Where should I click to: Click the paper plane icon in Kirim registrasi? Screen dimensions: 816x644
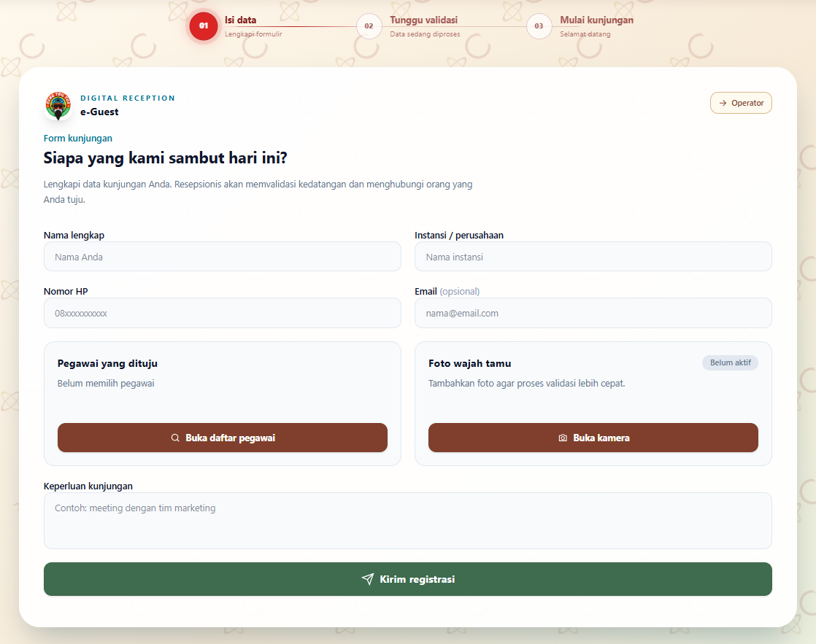point(367,579)
